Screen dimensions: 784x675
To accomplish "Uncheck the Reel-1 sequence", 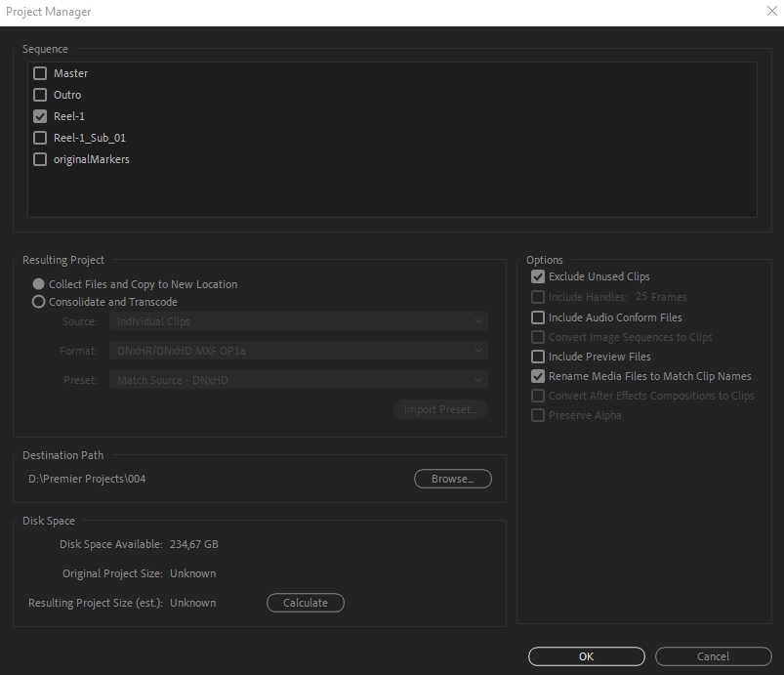I will 40,116.
